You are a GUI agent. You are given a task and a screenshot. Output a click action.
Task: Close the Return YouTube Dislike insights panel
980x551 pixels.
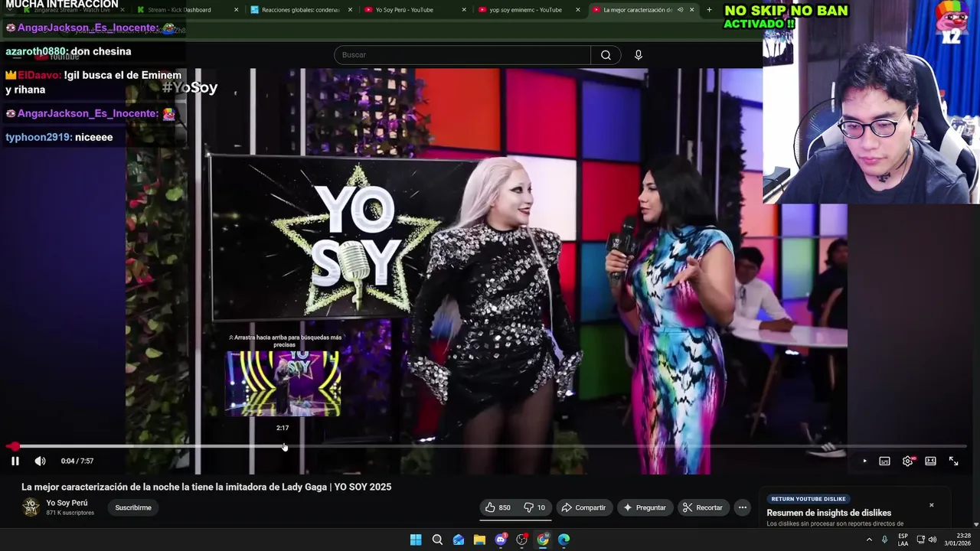click(x=932, y=505)
